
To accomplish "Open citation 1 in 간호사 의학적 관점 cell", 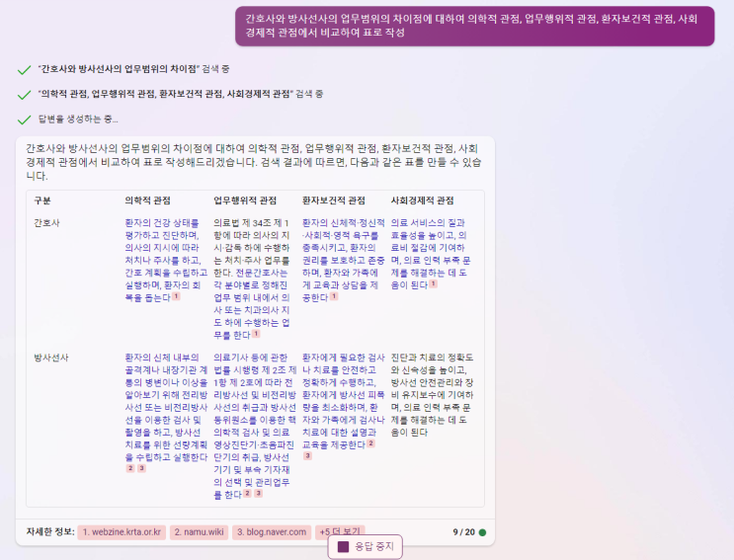I will [176, 296].
